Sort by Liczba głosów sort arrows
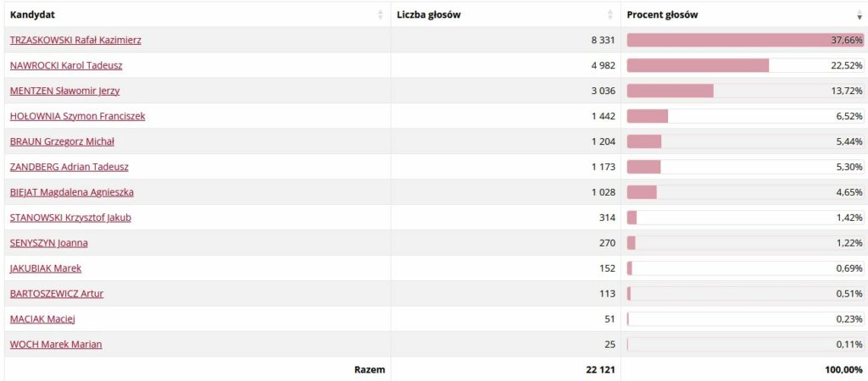Viewport: 868px width, 381px height. click(x=610, y=15)
